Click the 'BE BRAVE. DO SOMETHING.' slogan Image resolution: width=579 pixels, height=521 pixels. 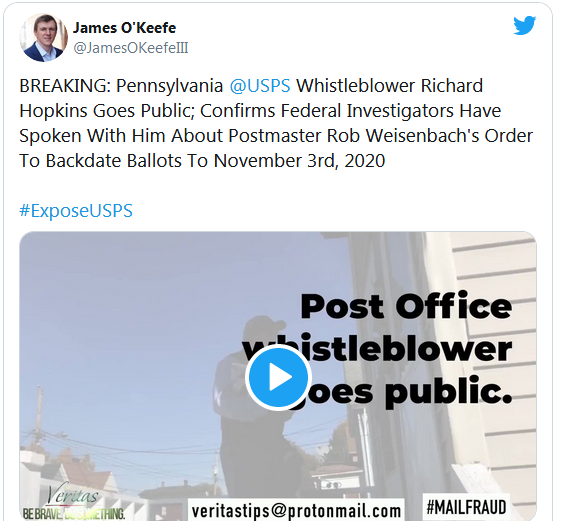click(x=73, y=514)
